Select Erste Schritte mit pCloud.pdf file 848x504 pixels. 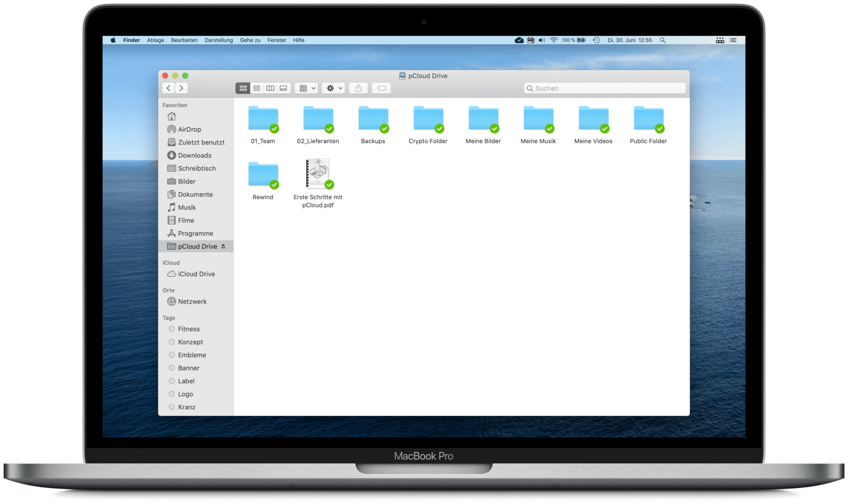[x=318, y=183]
